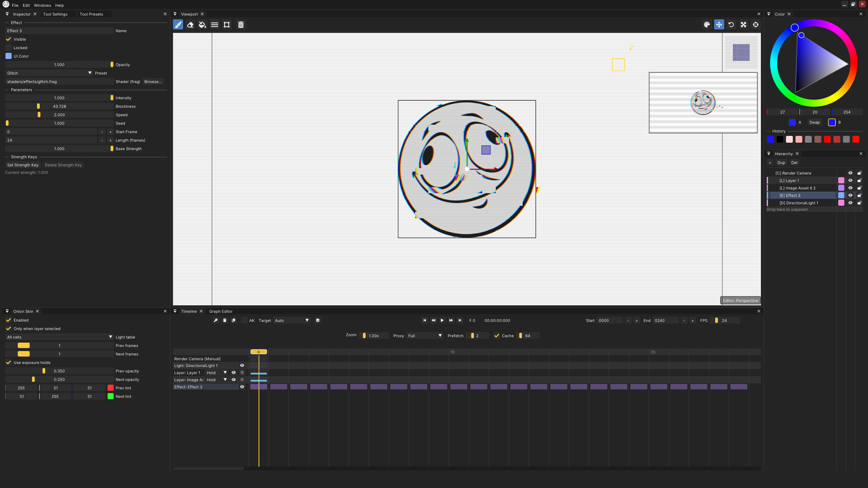Click the Set Strength Key button
Image resolution: width=868 pixels, height=488 pixels.
23,165
